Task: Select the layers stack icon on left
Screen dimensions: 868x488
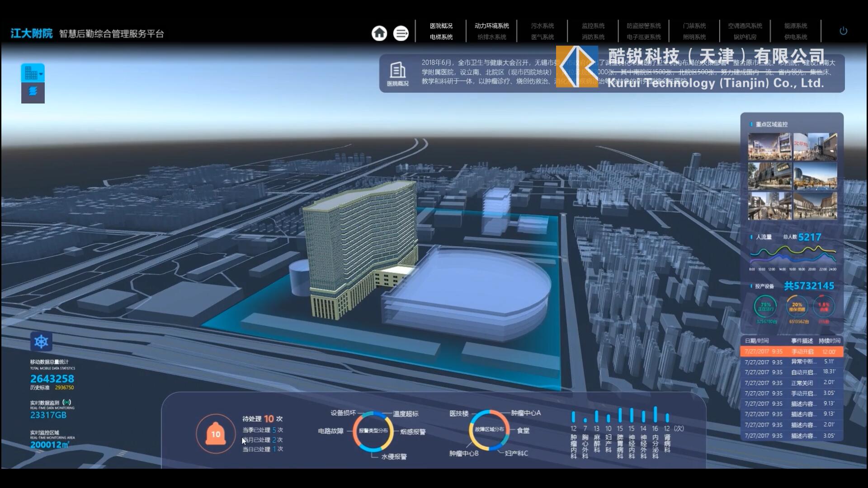Action: (x=33, y=92)
